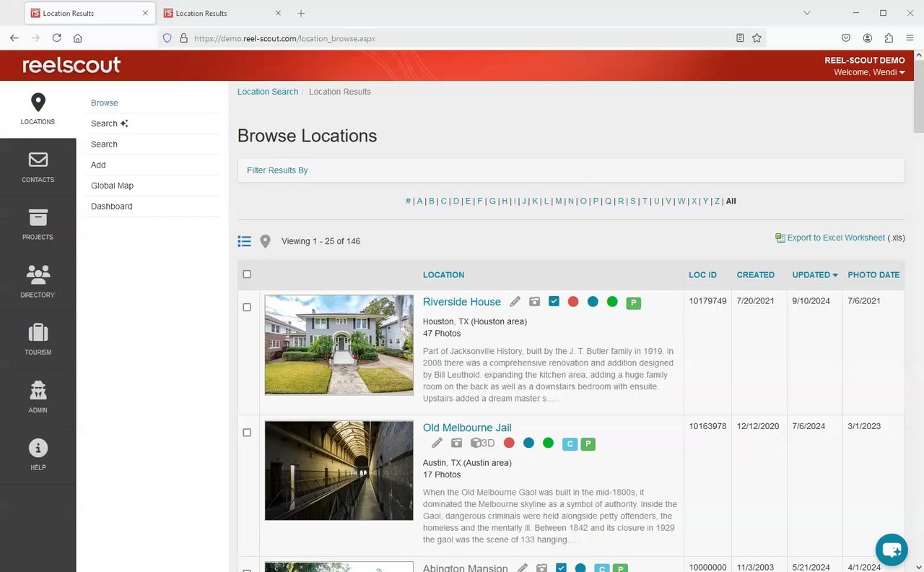Click the Location Search breadcrumb link
Viewport: 924px width, 572px height.
click(x=268, y=92)
